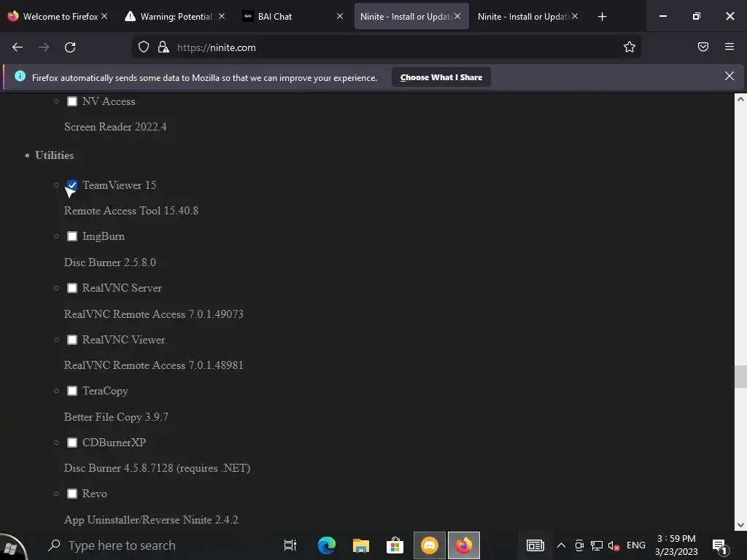Click the ImgBurn label
This screenshot has width=747, height=560.
(104, 237)
